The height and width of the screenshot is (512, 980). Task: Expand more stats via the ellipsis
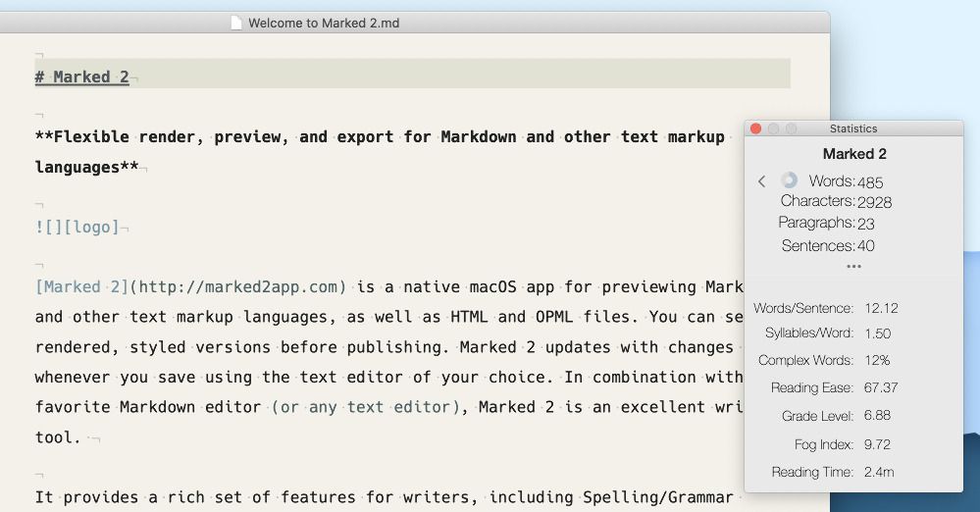[x=853, y=267]
